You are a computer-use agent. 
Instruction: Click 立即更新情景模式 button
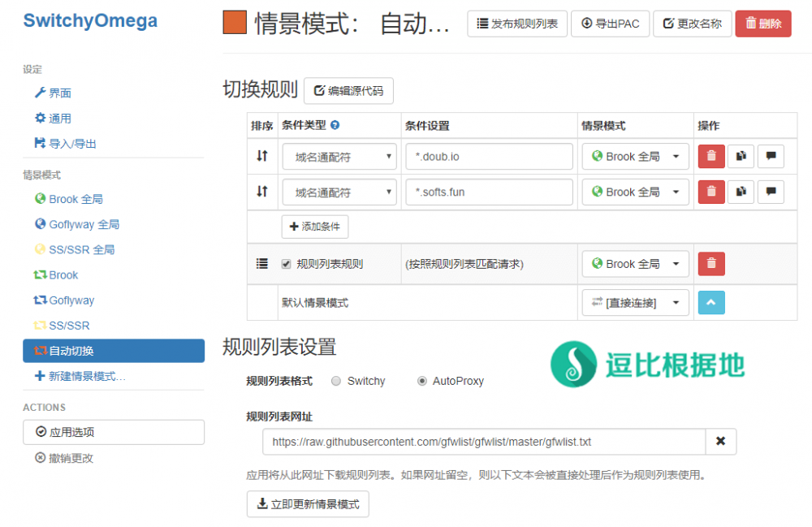(x=308, y=504)
